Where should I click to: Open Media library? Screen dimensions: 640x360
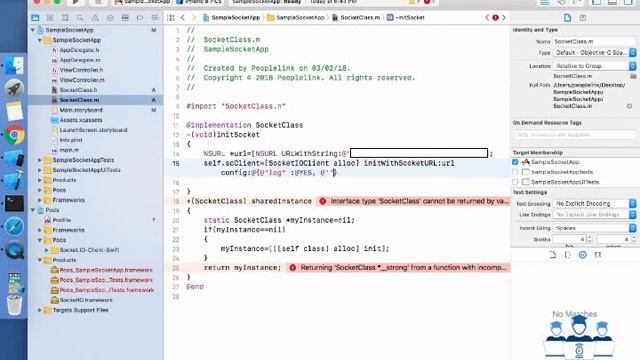click(x=598, y=255)
